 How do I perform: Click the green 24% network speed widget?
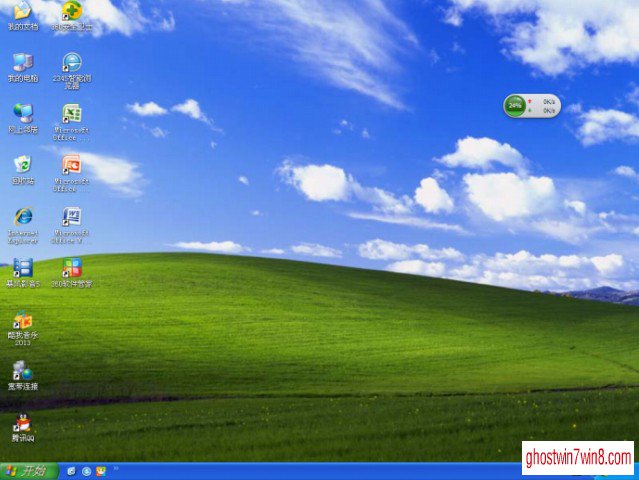point(516,105)
